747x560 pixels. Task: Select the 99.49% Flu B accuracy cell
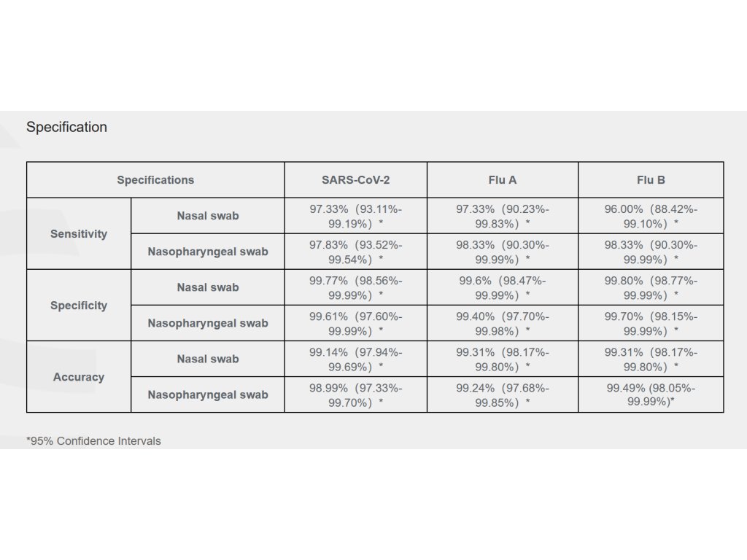tap(651, 394)
